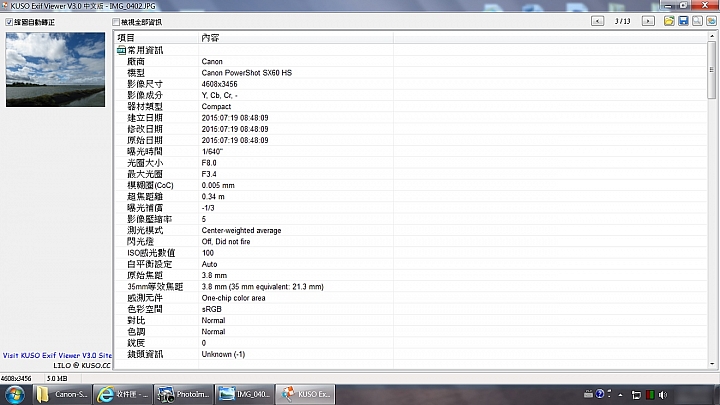Image resolution: width=720 pixels, height=405 pixels.
Task: Select the ISO感光數值 row label
Action: pyautogui.click(x=151, y=253)
